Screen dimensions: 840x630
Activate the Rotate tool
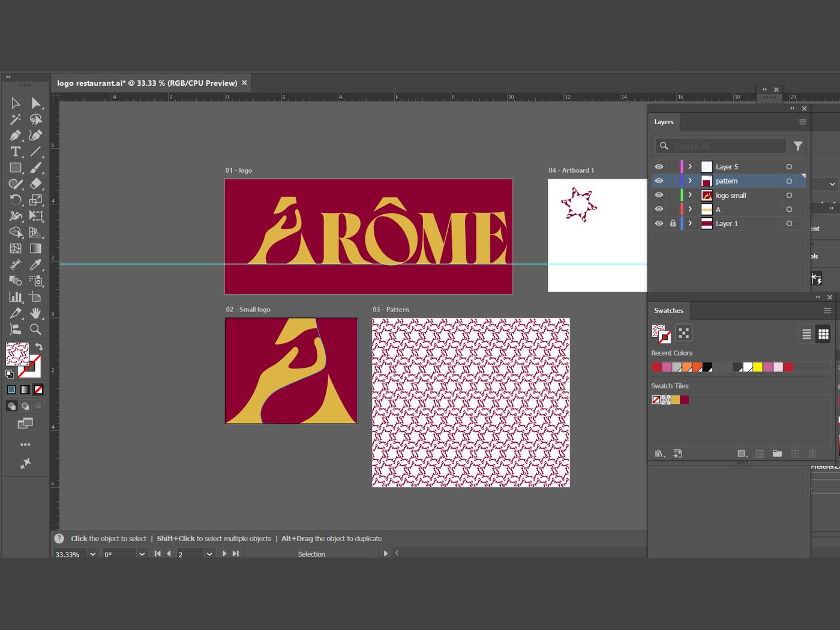click(16, 200)
